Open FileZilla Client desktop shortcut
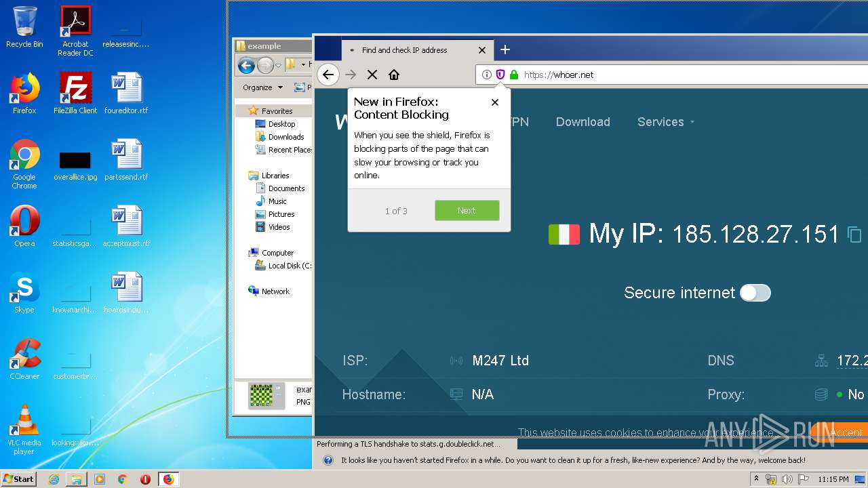868x488 pixels. point(75,94)
